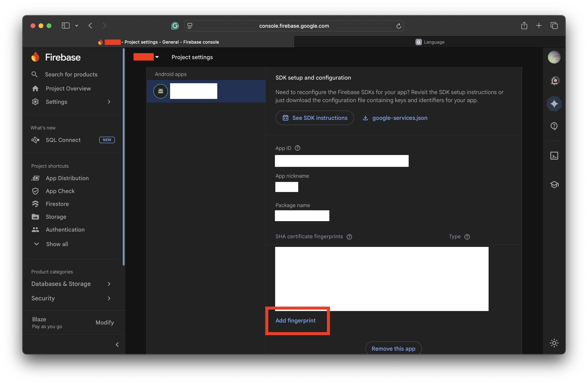Select the Android app in list

(x=206, y=91)
